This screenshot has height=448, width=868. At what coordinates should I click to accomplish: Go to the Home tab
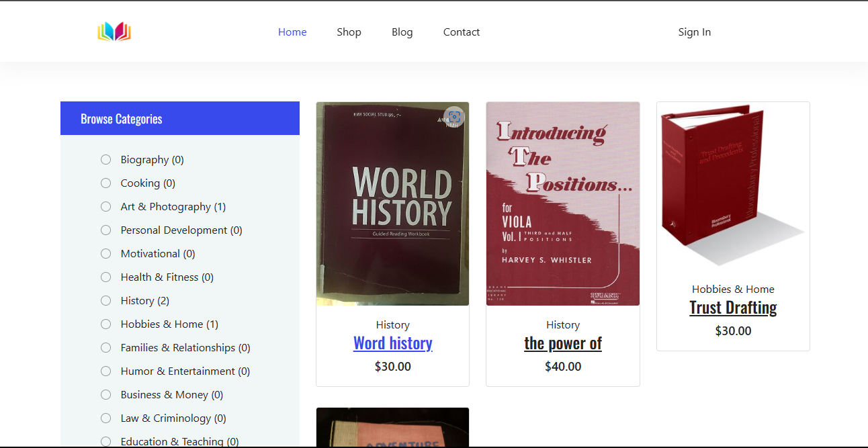tap(292, 32)
